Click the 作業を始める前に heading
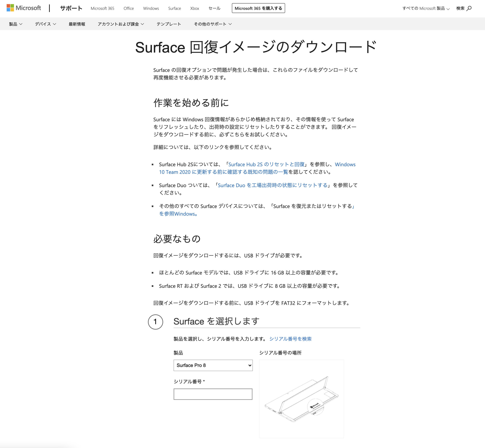485x448 pixels. click(191, 103)
